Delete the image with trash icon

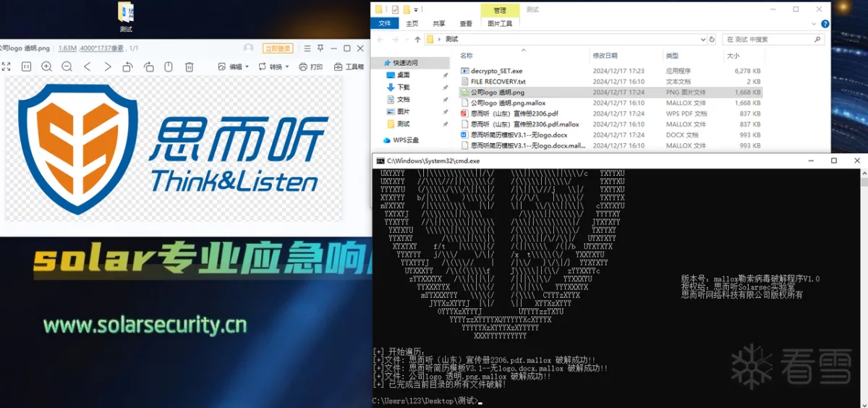click(189, 67)
